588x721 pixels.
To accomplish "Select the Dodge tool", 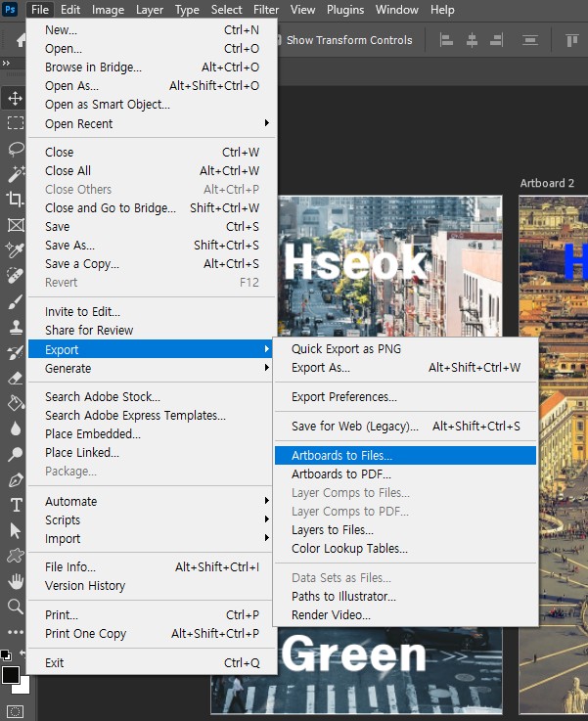I will (16, 454).
